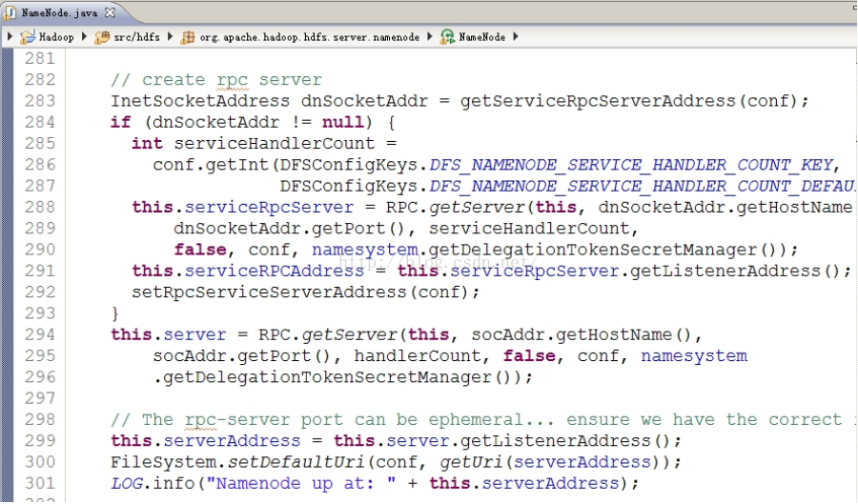858x504 pixels.
Task: Click 'serviceRPCAddress' field on line 291
Action: pyautogui.click(x=275, y=272)
